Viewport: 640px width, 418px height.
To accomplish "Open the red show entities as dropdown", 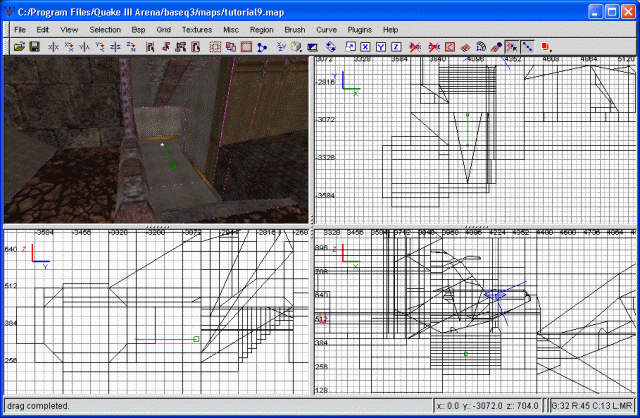I will (x=546, y=47).
